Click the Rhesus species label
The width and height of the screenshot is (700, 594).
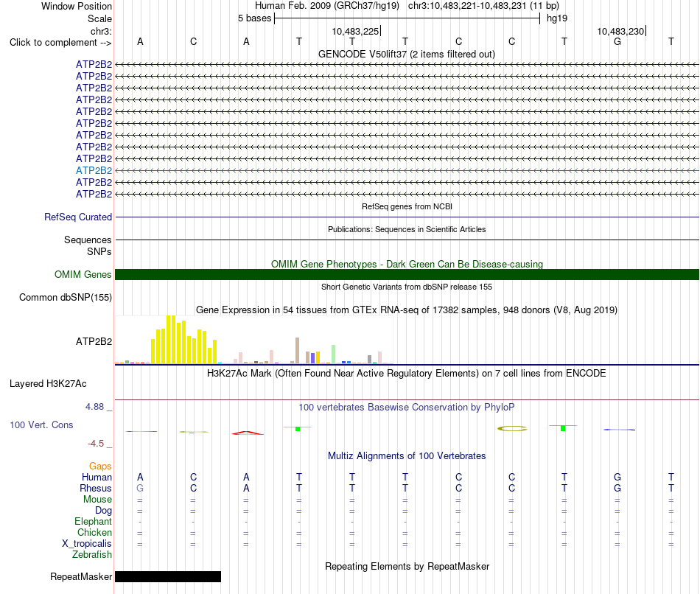point(96,488)
